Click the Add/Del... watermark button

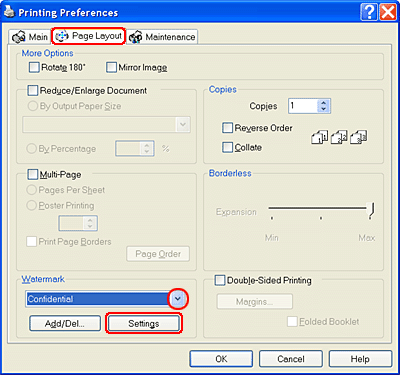(x=65, y=323)
